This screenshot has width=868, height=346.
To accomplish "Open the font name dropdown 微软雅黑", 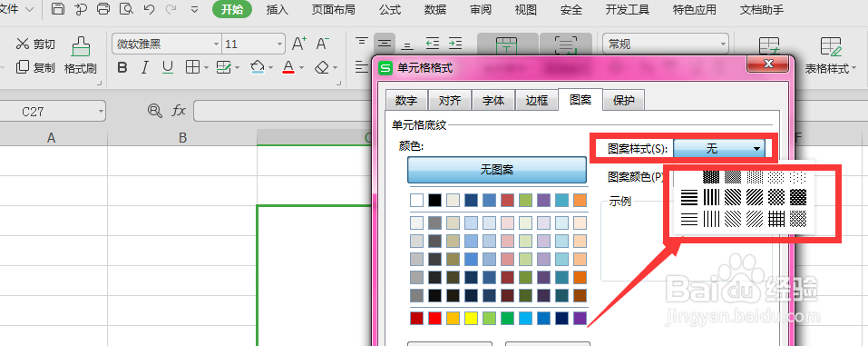I will 217,44.
